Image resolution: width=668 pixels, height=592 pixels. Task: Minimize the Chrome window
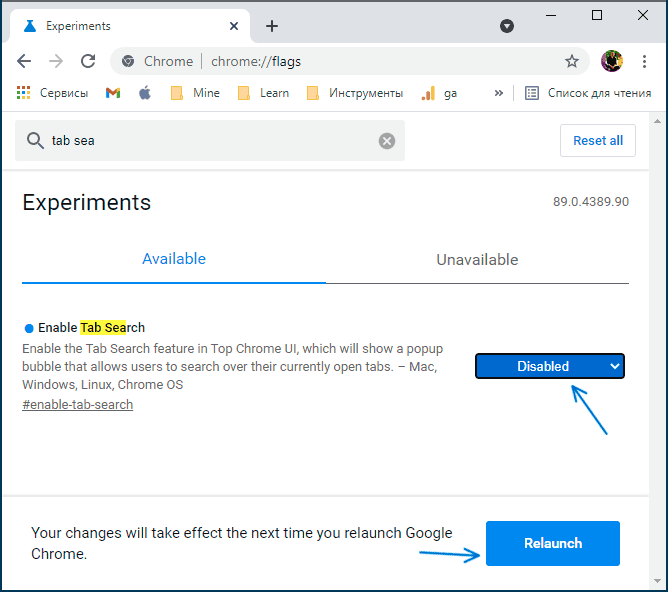551,15
